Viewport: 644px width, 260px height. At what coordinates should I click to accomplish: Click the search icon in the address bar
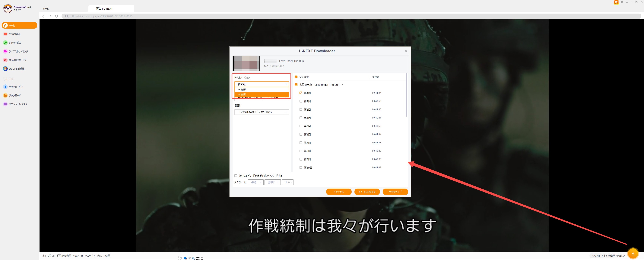click(x=67, y=16)
